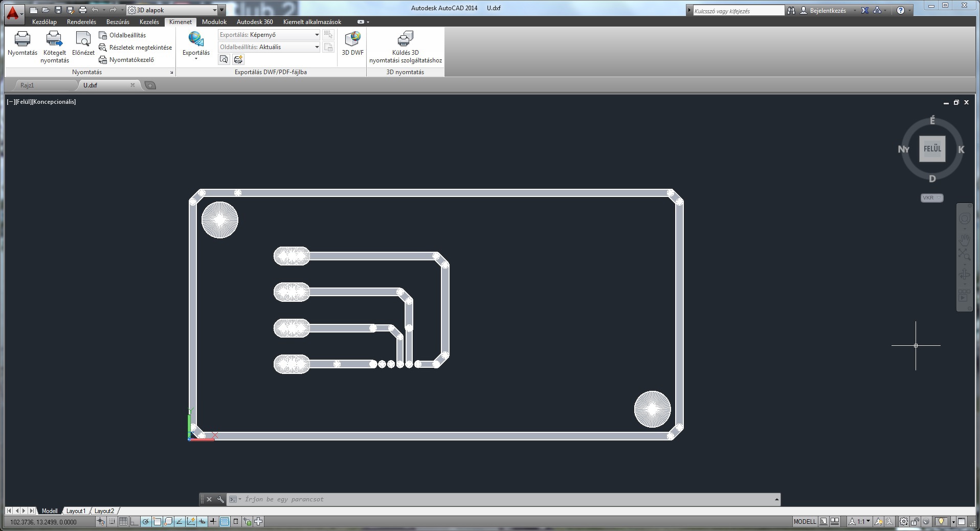Image resolution: width=980 pixels, height=531 pixels.
Task: Open the Autodesk 360 ribbon tab
Action: point(255,22)
